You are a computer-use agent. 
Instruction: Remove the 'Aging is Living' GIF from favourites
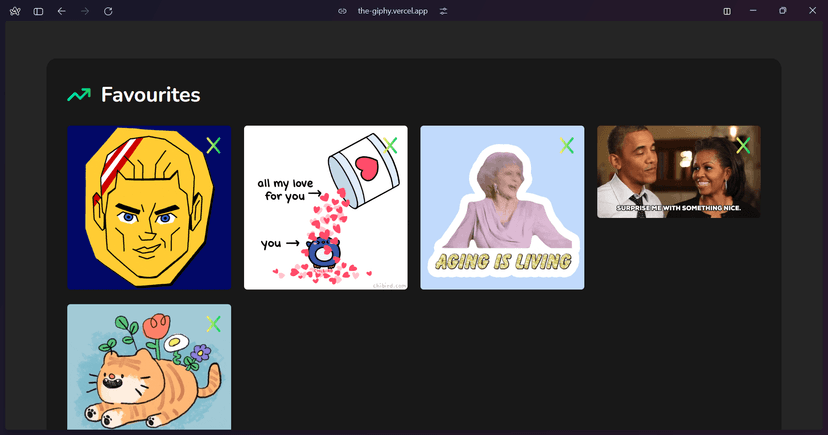(567, 145)
